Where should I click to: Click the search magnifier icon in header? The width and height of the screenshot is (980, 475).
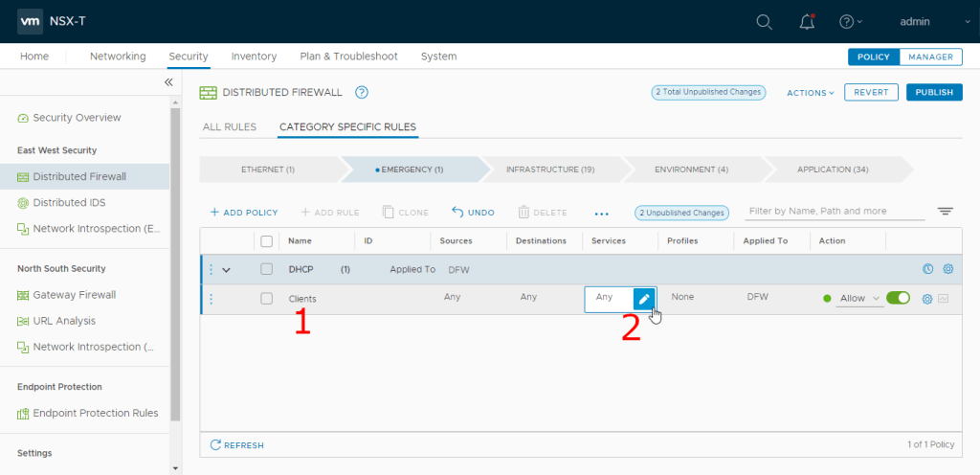[x=764, y=22]
